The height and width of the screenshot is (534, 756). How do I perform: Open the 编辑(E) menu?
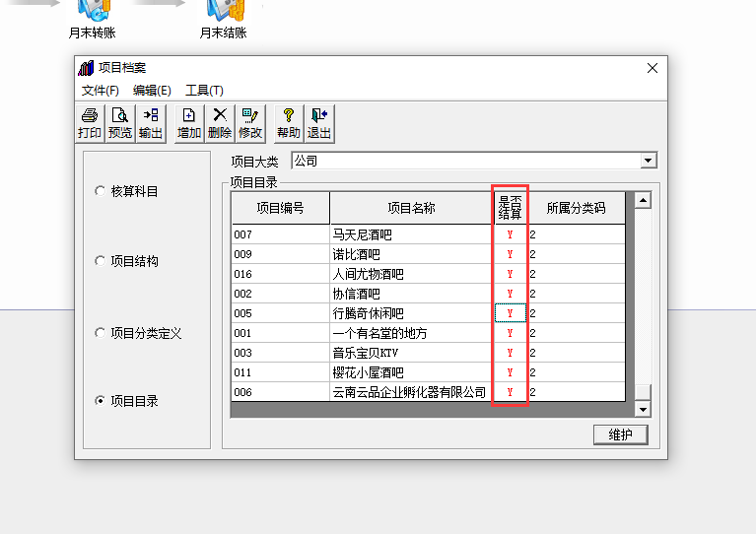click(152, 90)
